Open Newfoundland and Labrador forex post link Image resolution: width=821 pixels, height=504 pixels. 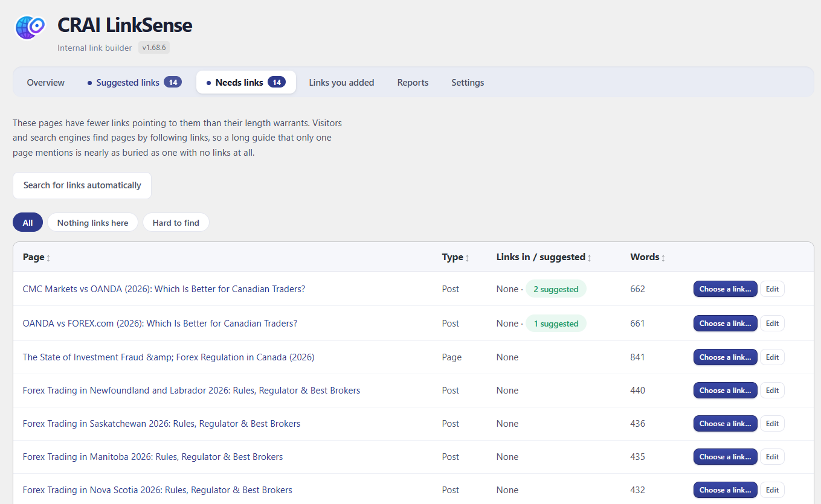192,391
